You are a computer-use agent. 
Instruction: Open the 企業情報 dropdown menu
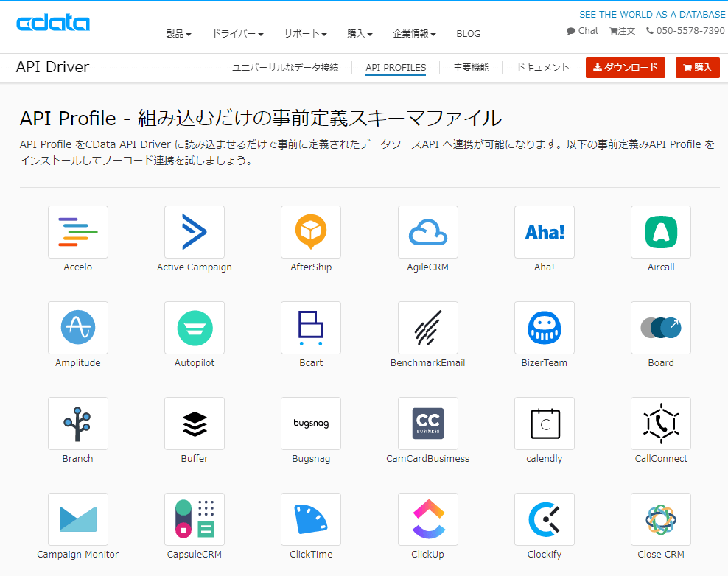tap(414, 33)
